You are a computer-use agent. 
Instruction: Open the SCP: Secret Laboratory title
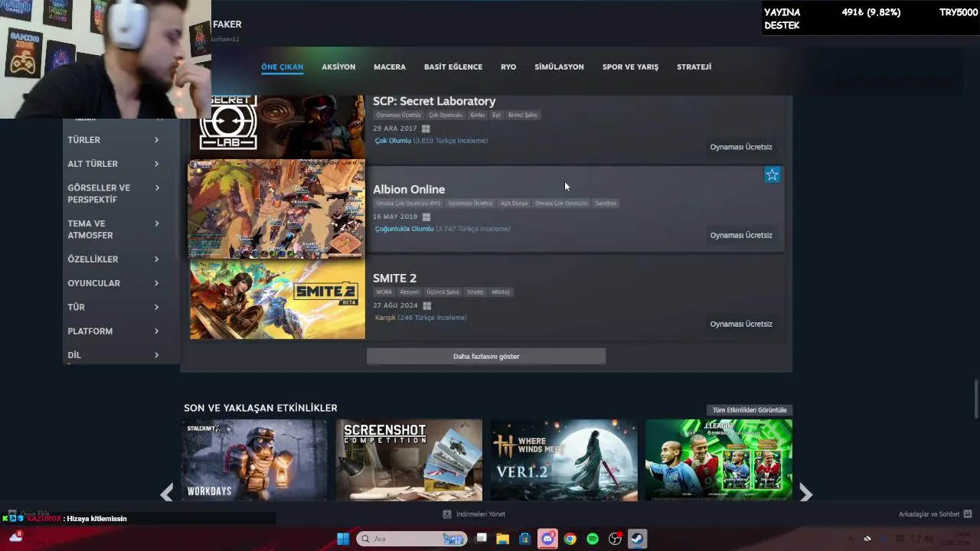434,101
